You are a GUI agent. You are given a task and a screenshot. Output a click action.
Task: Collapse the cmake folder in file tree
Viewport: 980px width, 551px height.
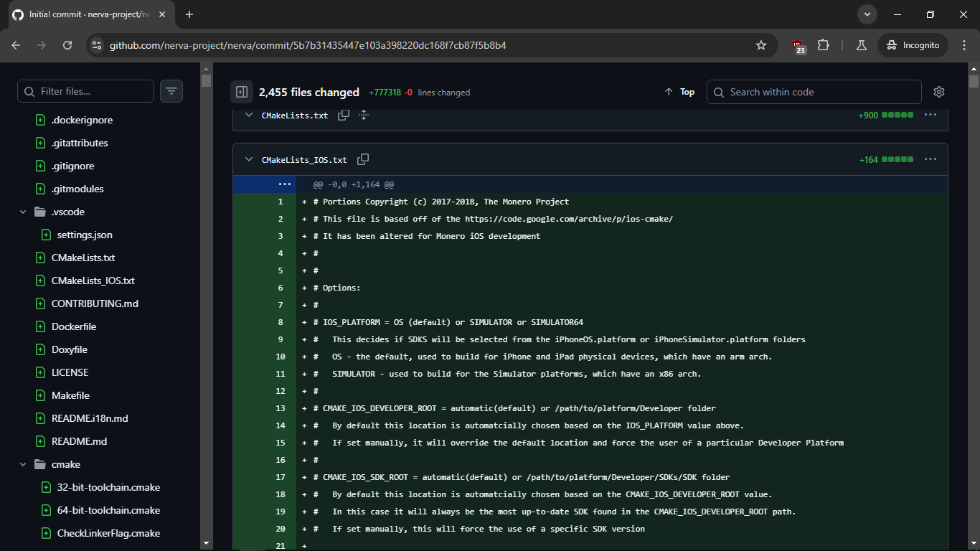(23, 464)
